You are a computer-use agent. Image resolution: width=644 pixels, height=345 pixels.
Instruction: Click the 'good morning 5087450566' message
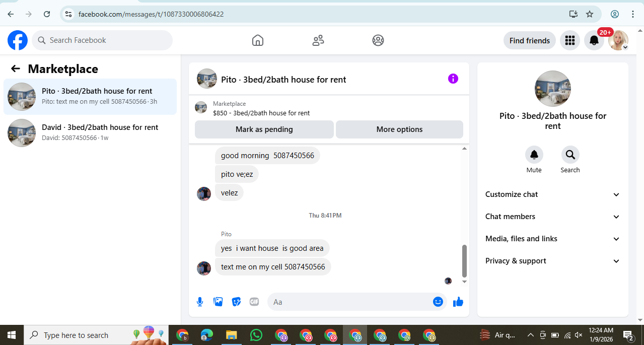267,156
